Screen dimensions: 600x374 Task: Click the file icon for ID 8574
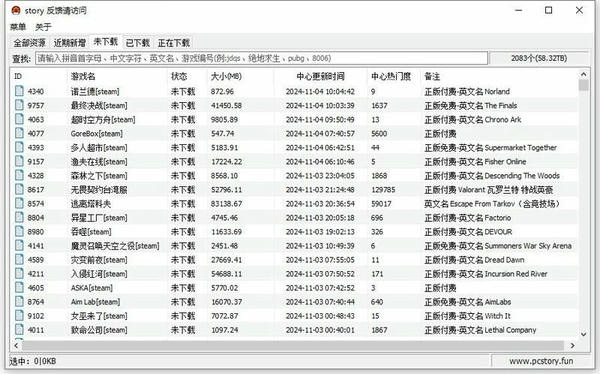(19, 203)
